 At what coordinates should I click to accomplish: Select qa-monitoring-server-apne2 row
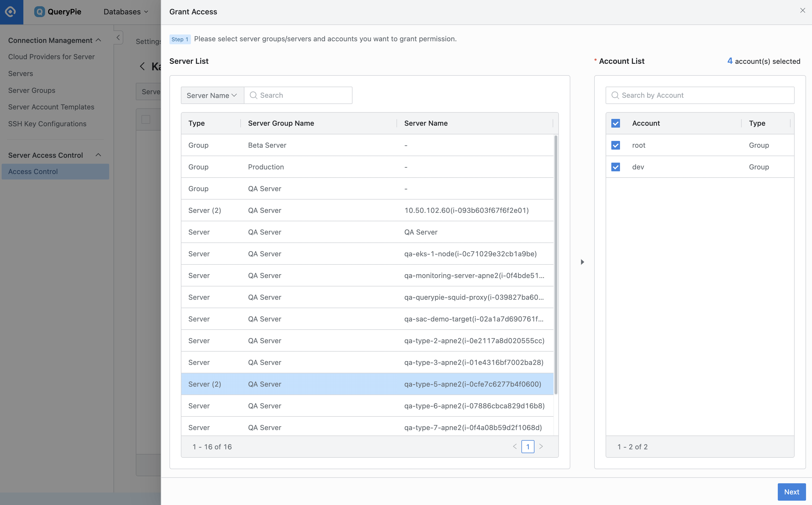367,276
